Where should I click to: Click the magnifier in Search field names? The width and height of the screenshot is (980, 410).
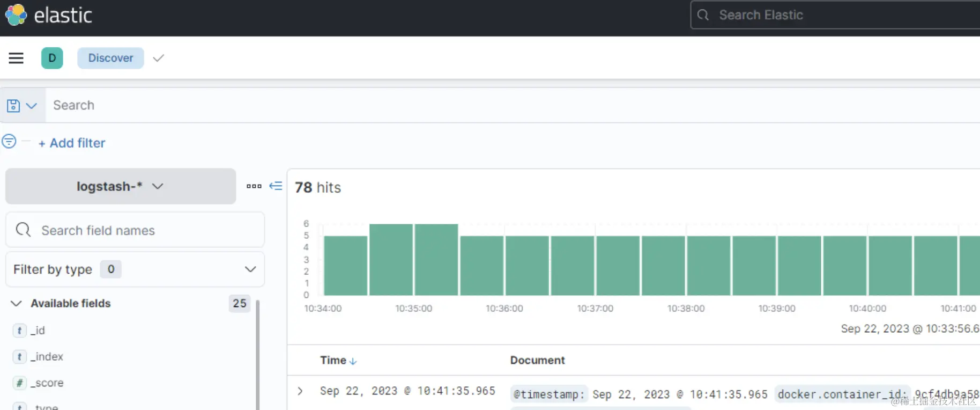[x=24, y=230]
